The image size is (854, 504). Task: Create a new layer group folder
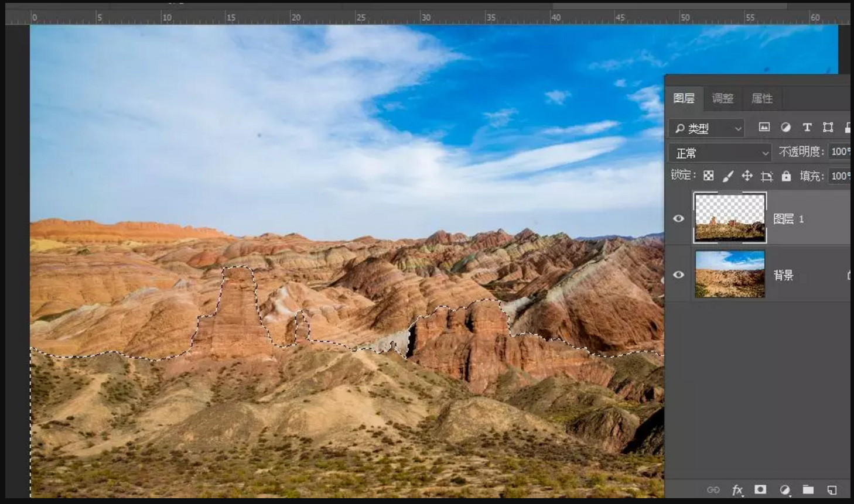tap(808, 490)
